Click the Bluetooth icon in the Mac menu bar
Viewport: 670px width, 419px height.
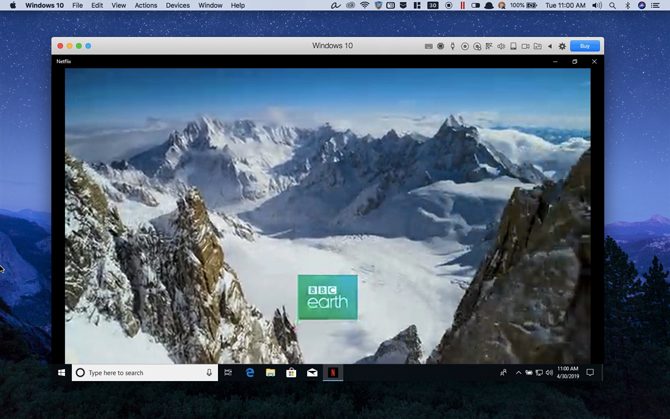coord(627,5)
